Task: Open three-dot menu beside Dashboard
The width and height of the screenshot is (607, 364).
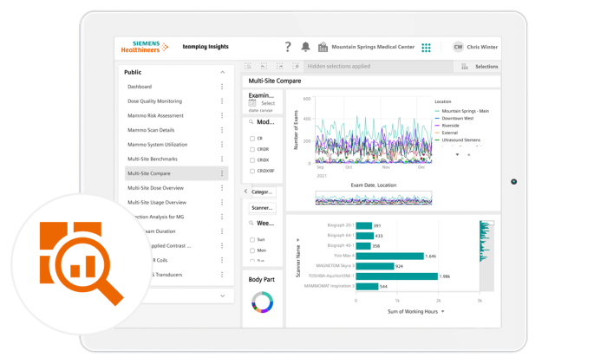Action: click(222, 87)
